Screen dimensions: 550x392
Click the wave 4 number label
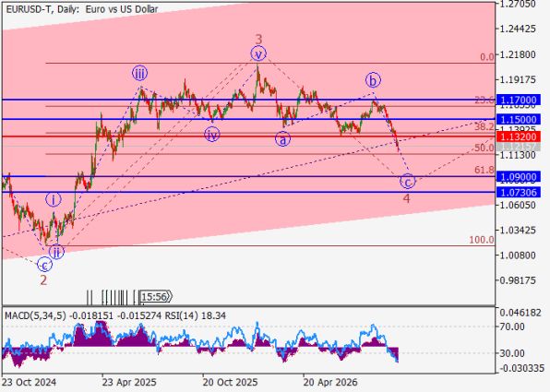[x=407, y=199]
